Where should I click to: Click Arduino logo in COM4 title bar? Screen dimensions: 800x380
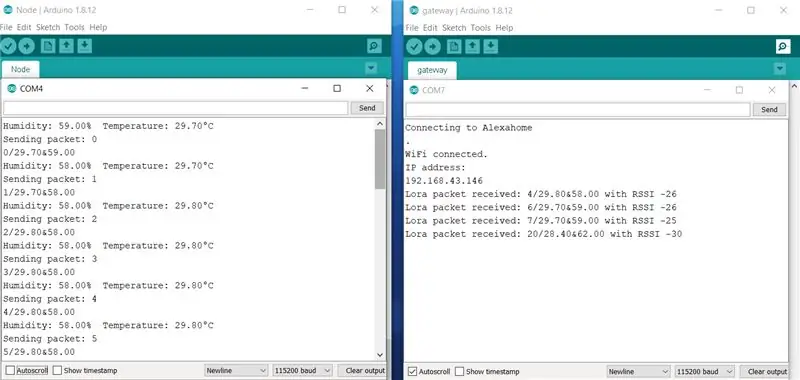coord(12,88)
